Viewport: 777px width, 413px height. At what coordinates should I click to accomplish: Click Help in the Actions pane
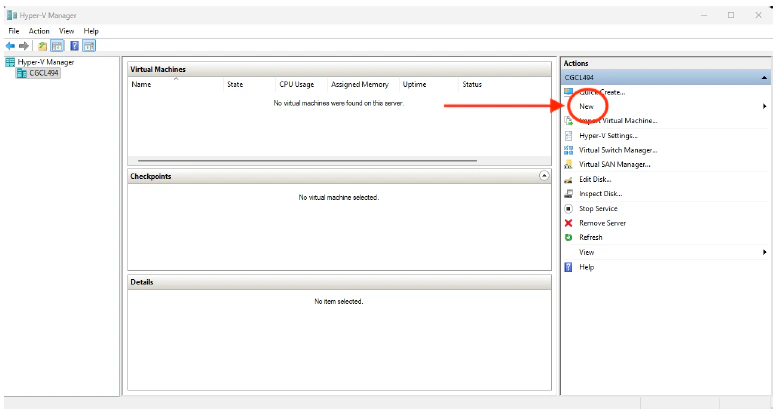click(587, 267)
